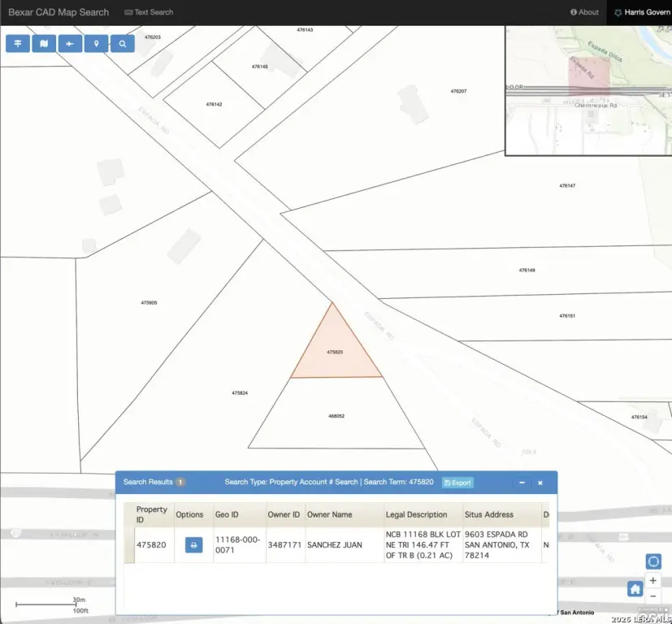Open the layers signpost tool

pyautogui.click(x=18, y=44)
